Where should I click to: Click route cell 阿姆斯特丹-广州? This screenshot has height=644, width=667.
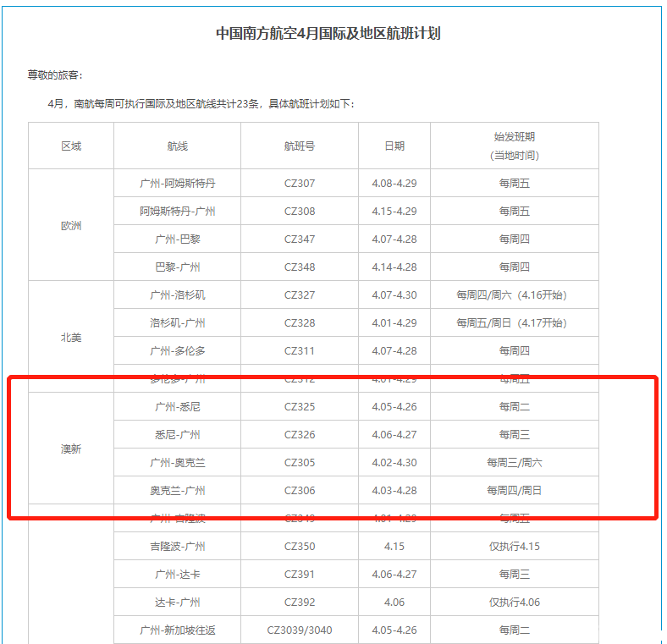pos(178,211)
